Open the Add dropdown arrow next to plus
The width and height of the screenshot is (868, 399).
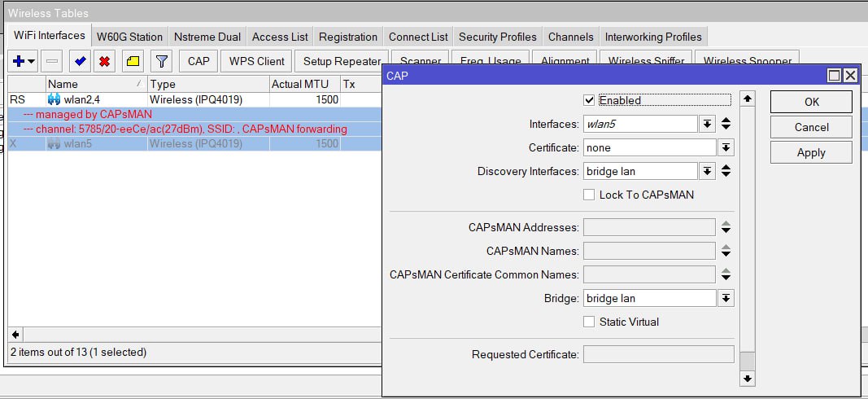(x=31, y=62)
